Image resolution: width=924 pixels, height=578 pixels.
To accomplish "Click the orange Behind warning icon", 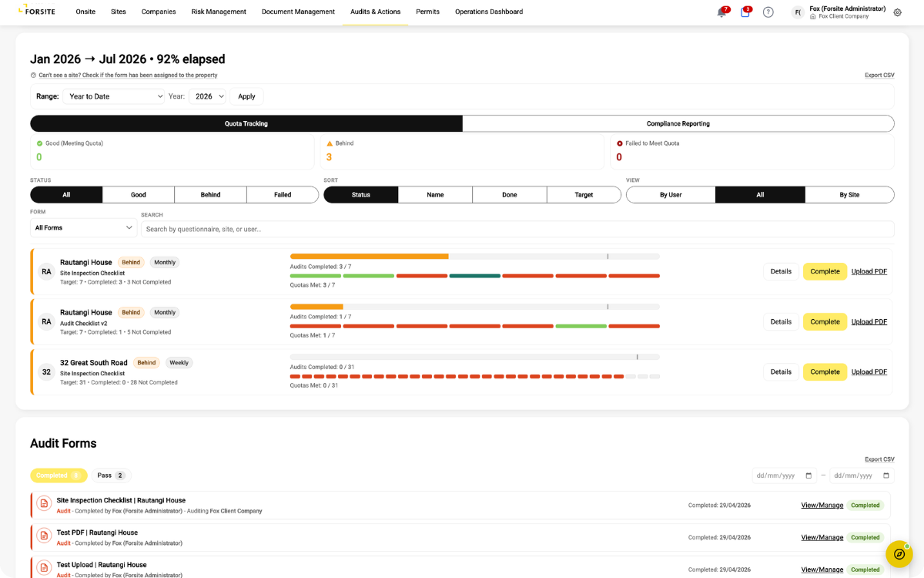I will click(x=330, y=143).
